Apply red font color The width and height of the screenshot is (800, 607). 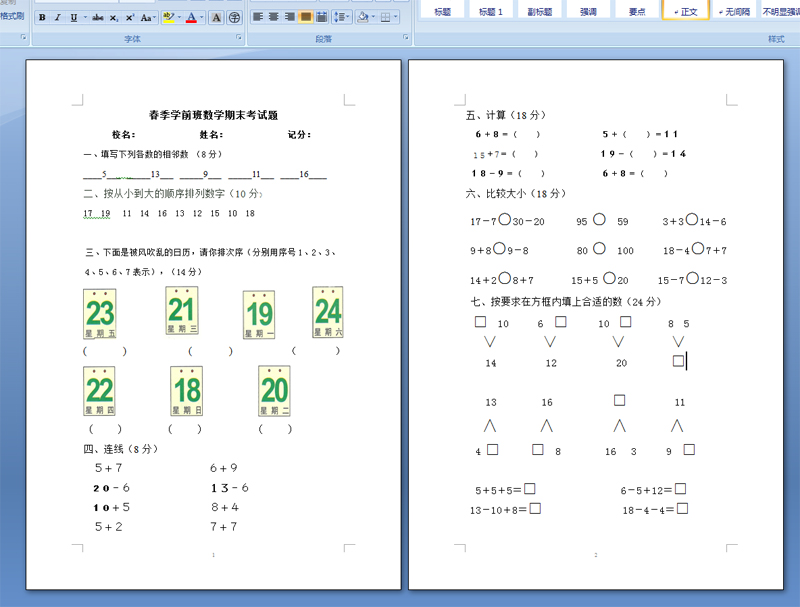pos(191,17)
